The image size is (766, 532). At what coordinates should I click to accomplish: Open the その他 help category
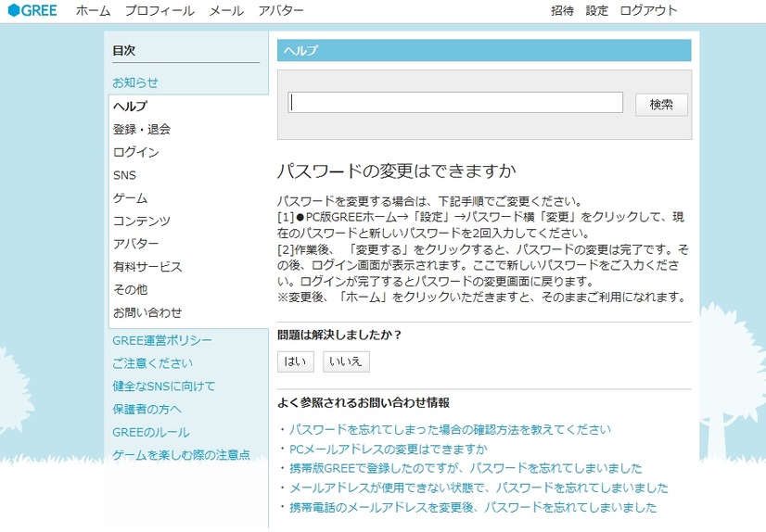pos(130,289)
